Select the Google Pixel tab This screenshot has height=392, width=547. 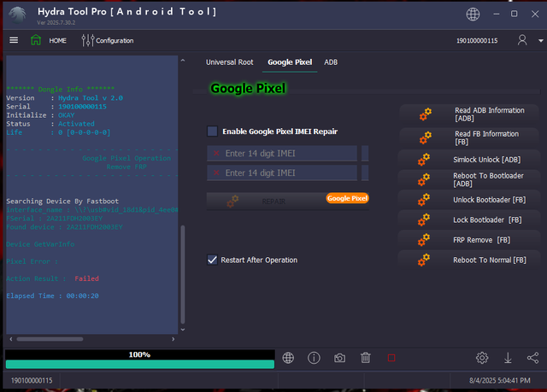(x=290, y=62)
